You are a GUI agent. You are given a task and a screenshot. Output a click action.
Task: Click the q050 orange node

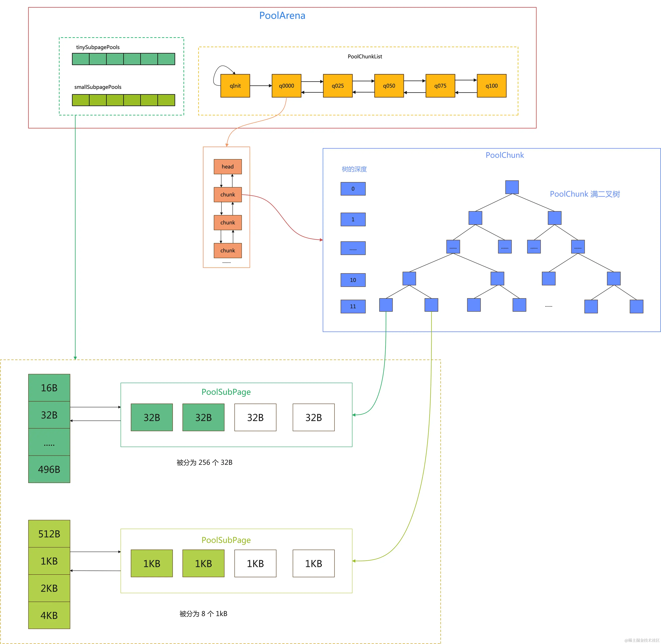coord(389,86)
